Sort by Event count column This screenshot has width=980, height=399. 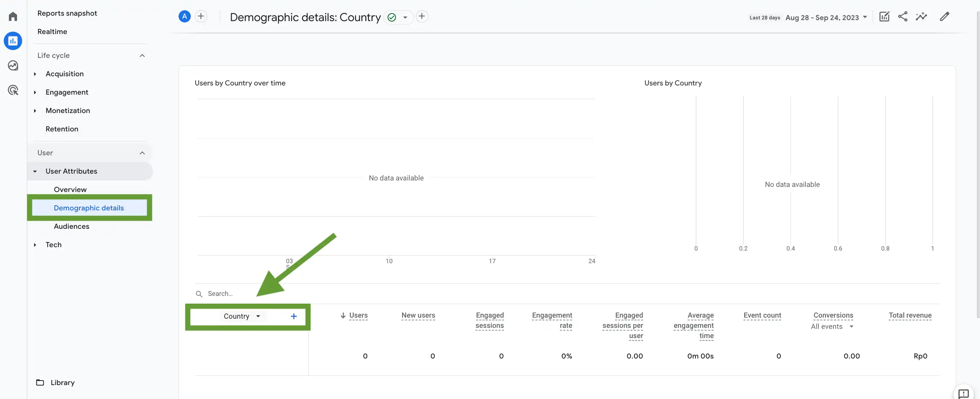762,315
